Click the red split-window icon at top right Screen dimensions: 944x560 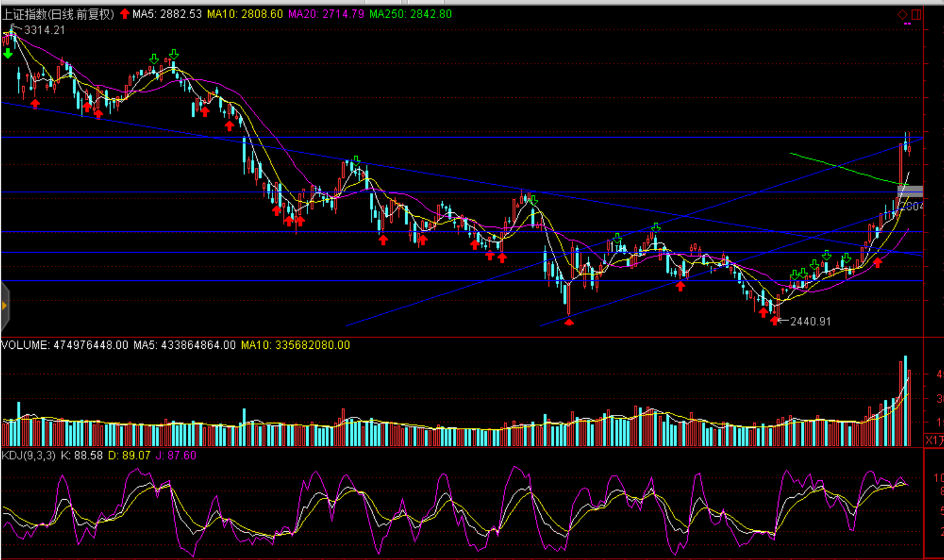916,14
